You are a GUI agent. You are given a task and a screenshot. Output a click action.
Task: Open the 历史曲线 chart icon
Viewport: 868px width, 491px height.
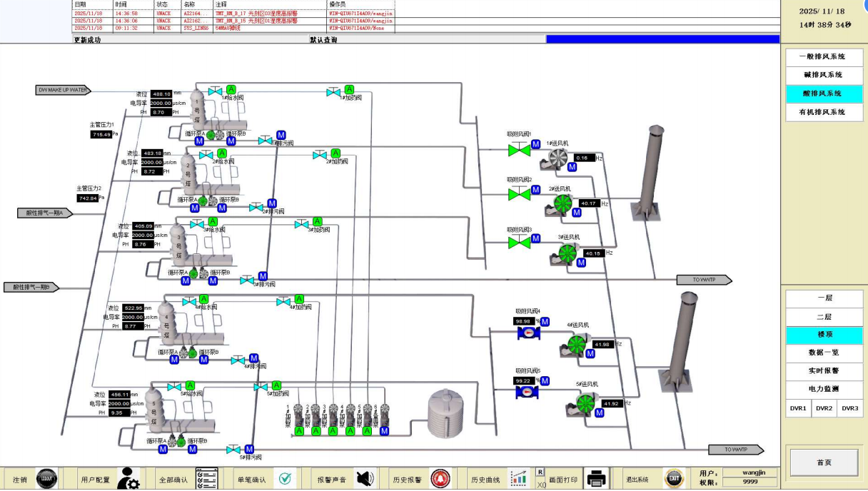pos(518,479)
